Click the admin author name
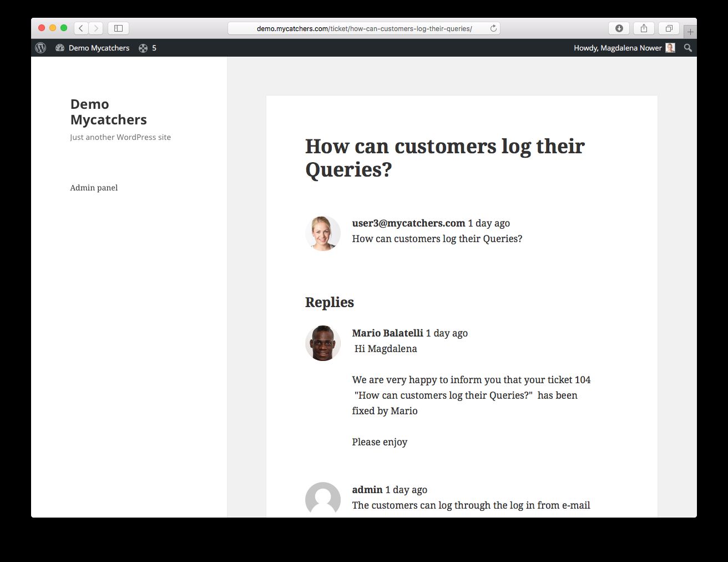The image size is (728, 562). coord(367,490)
